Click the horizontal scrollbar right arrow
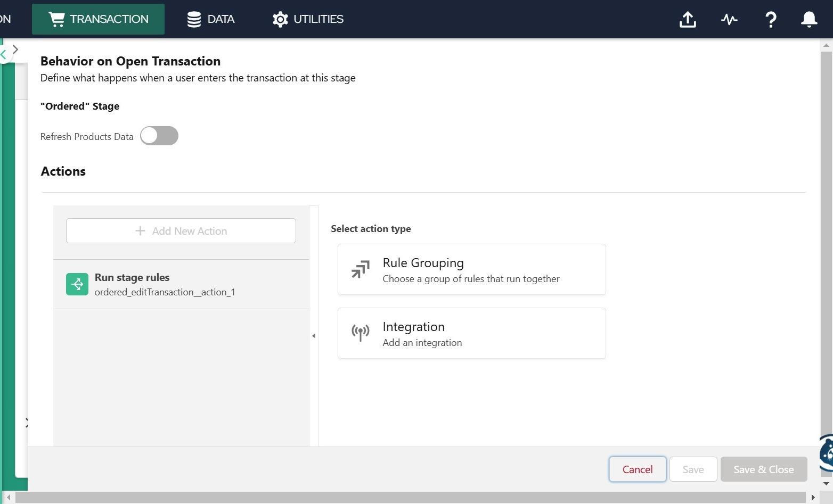The height and width of the screenshot is (504, 833). coord(813,497)
